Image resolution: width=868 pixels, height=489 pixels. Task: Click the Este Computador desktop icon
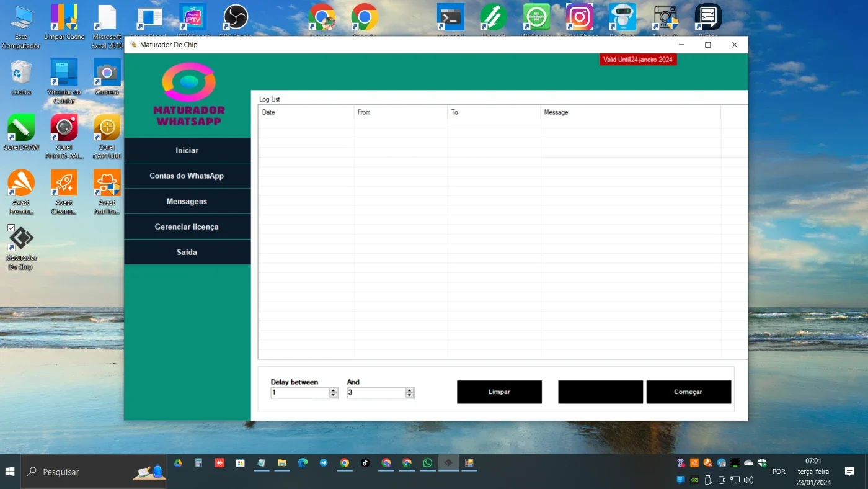pyautogui.click(x=21, y=27)
